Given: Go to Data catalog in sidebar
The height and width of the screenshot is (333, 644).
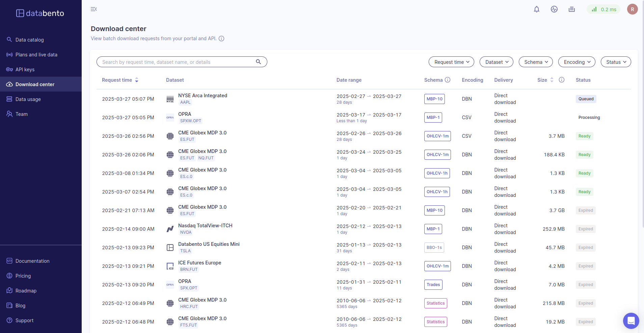Looking at the screenshot, I should pos(30,40).
